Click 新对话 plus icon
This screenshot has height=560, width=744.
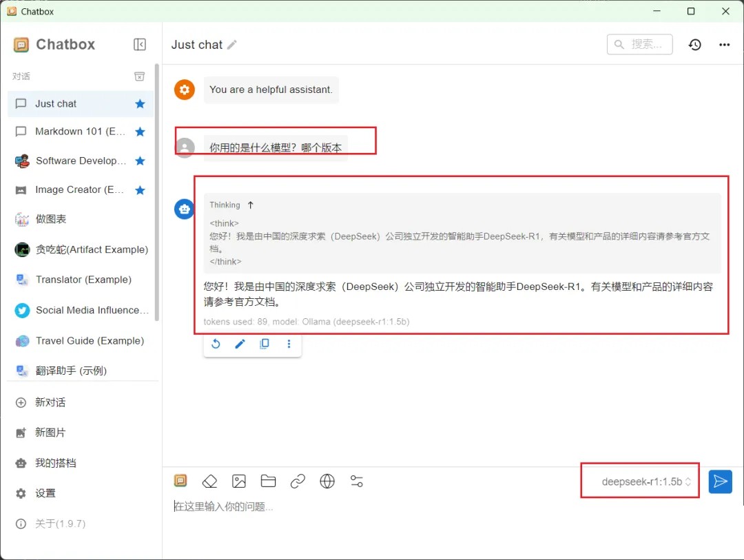21,403
